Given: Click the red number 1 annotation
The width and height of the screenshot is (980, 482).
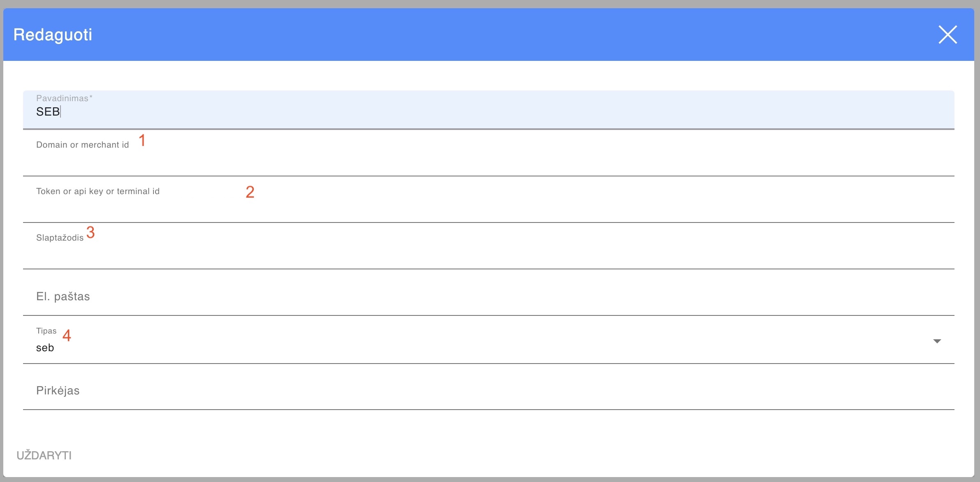Looking at the screenshot, I should 142,141.
